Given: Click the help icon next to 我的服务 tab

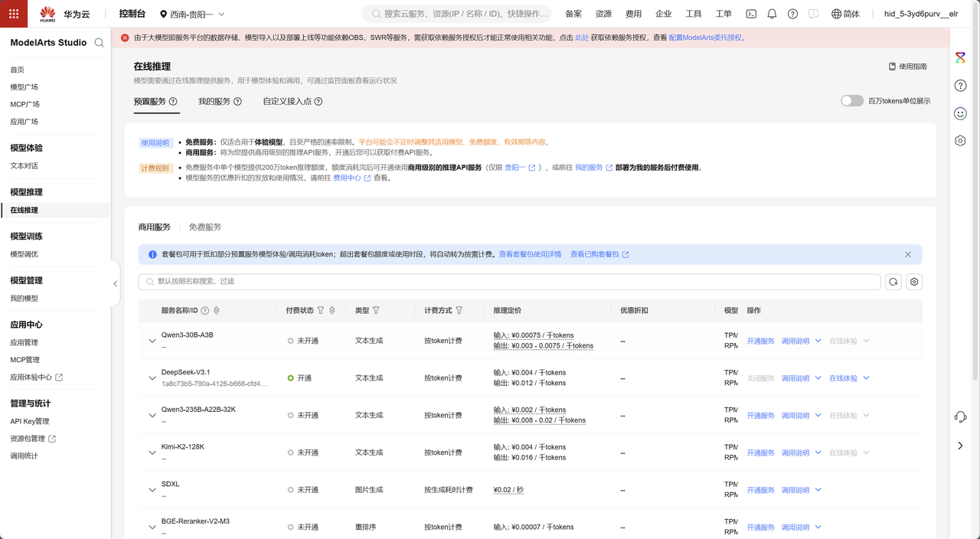Looking at the screenshot, I should [x=237, y=101].
